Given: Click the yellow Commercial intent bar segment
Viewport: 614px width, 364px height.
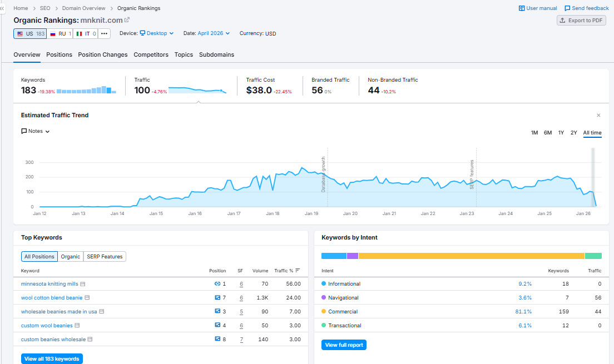Looking at the screenshot, I should [472, 256].
